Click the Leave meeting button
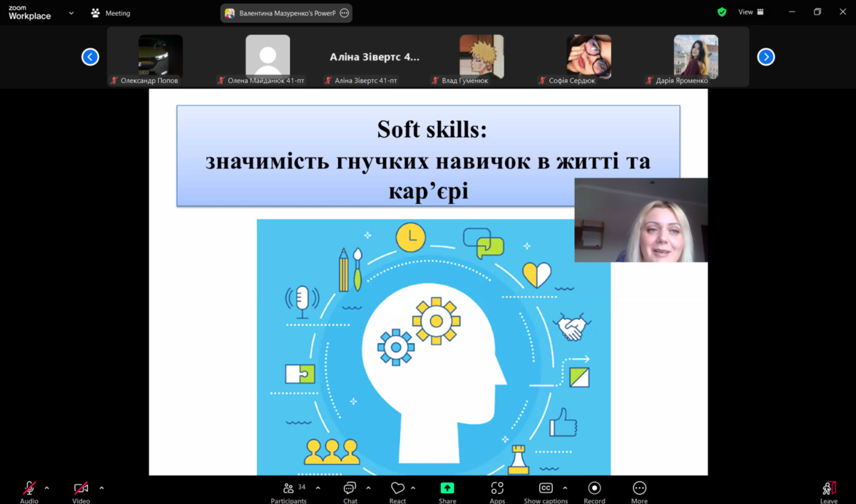The image size is (856, 504). pyautogui.click(x=828, y=490)
